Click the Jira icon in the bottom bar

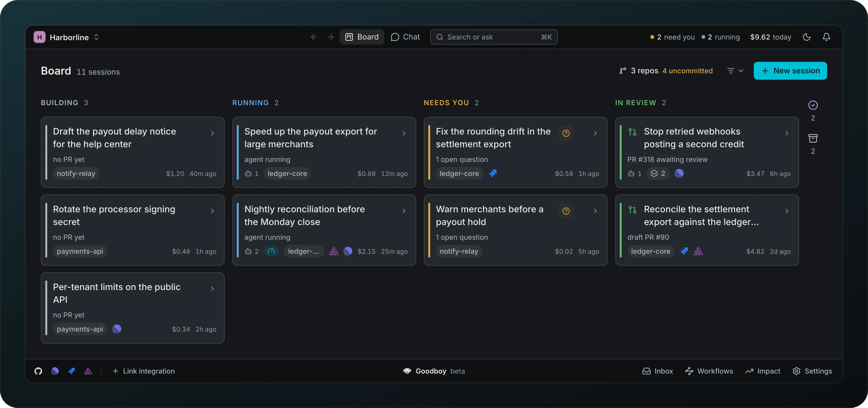coord(71,371)
